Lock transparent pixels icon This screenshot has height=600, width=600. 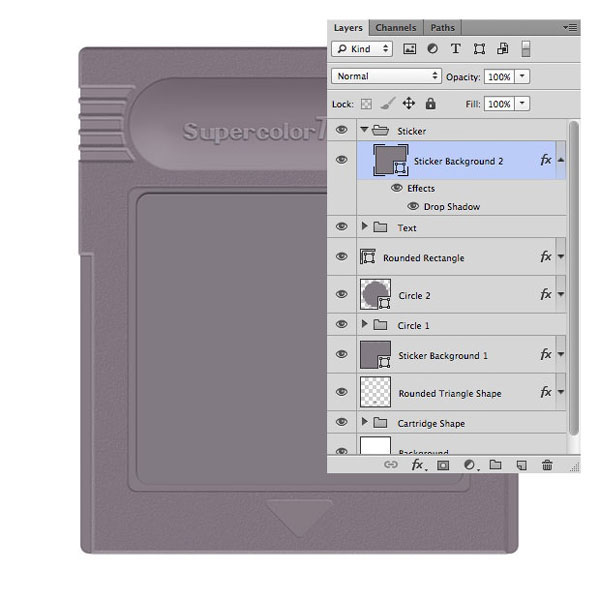pyautogui.click(x=366, y=104)
